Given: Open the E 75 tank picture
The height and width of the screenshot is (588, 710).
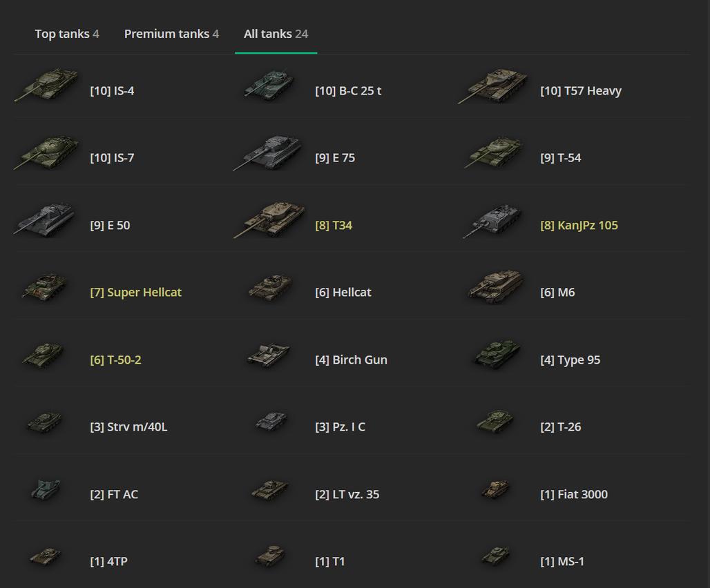Looking at the screenshot, I should click(269, 153).
